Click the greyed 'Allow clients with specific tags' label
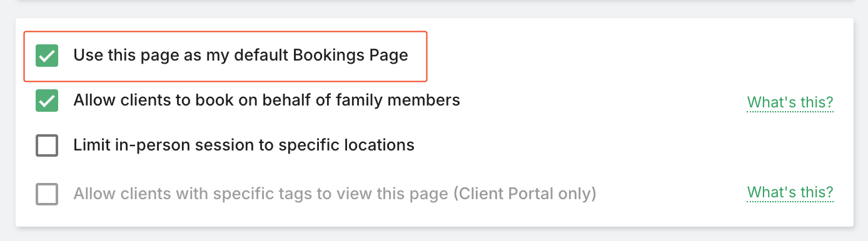The image size is (868, 241). point(335,194)
